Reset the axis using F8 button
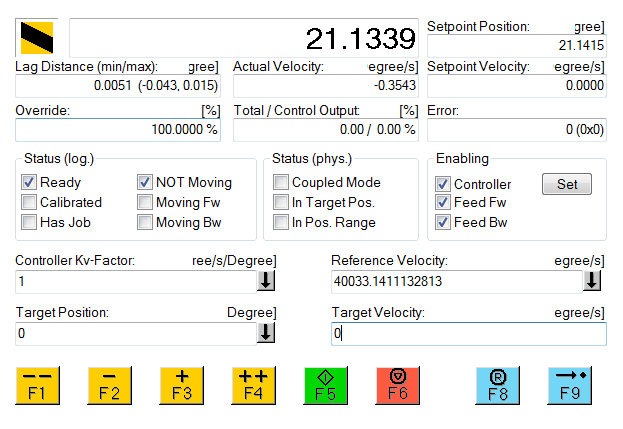623x429 pixels. [498, 385]
